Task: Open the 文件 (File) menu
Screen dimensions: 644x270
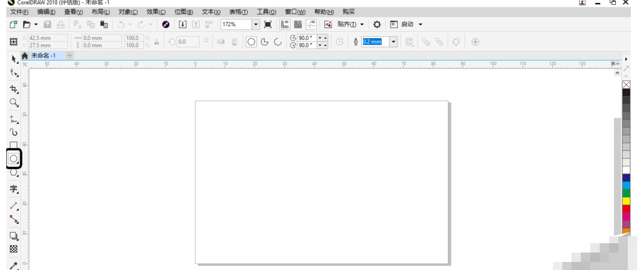Action: click(x=19, y=12)
